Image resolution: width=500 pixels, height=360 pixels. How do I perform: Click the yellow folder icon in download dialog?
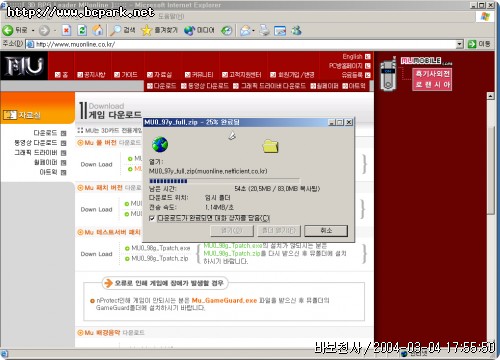pyautogui.click(x=270, y=146)
